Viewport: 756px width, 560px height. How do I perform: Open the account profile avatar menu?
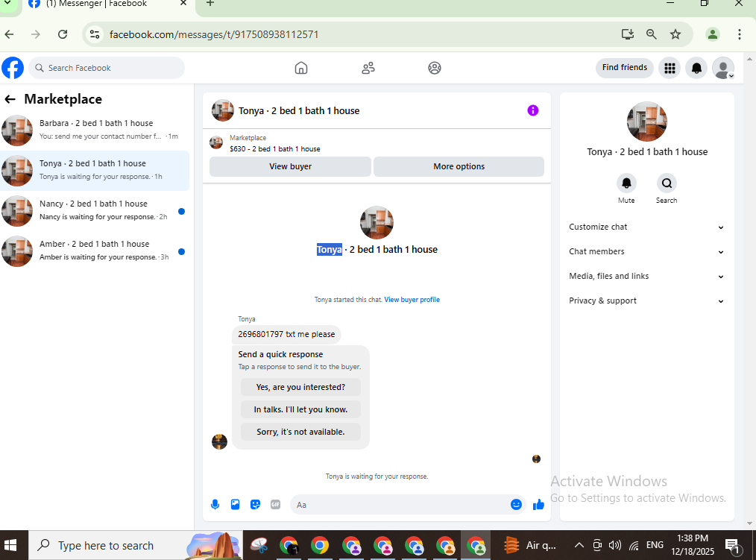(x=723, y=68)
